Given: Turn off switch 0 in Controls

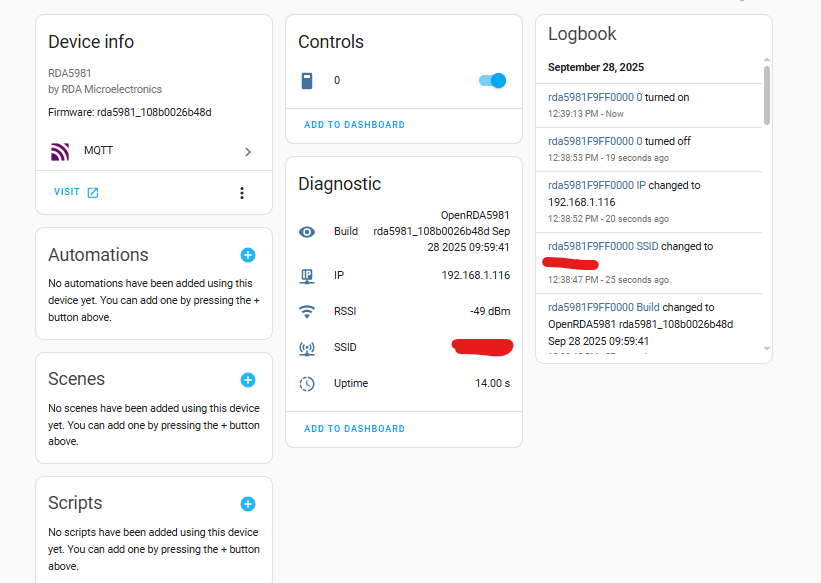Looking at the screenshot, I should pyautogui.click(x=493, y=80).
